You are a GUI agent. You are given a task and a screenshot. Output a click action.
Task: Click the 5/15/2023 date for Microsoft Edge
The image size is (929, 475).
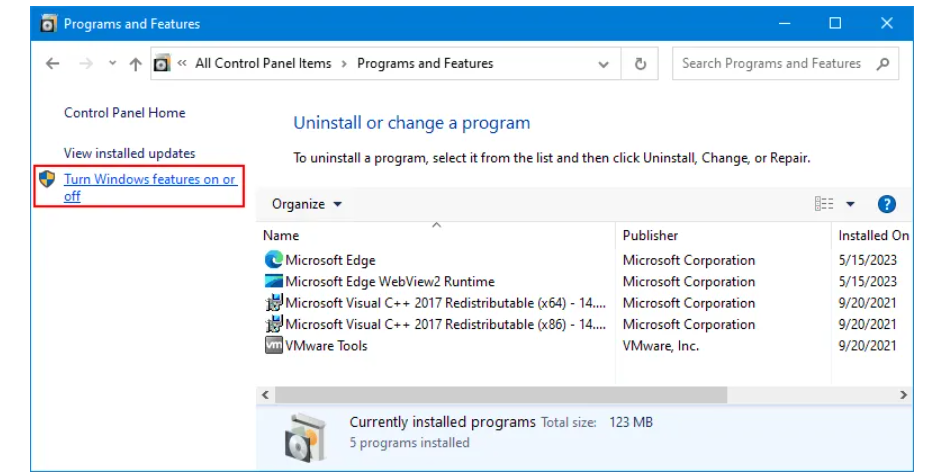[x=867, y=260]
